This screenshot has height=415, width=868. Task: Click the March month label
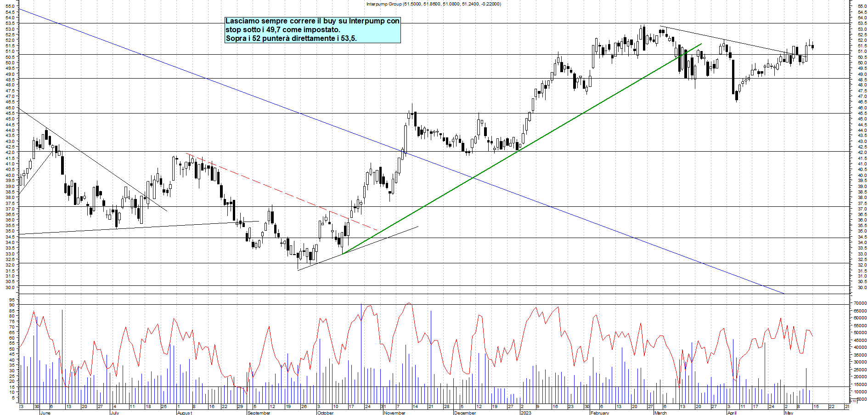tap(660, 413)
